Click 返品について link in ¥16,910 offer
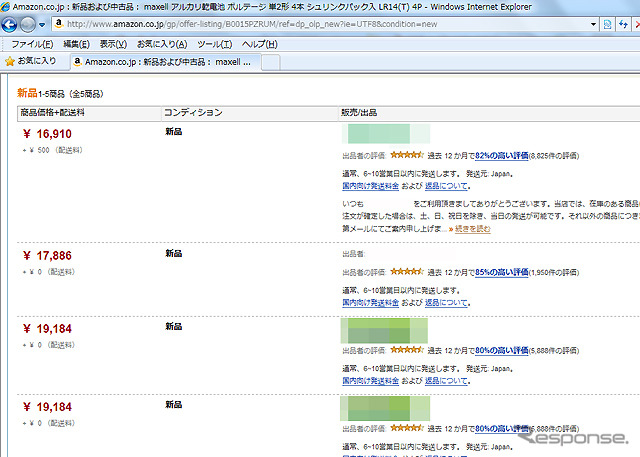This screenshot has width=640, height=457. (446, 186)
